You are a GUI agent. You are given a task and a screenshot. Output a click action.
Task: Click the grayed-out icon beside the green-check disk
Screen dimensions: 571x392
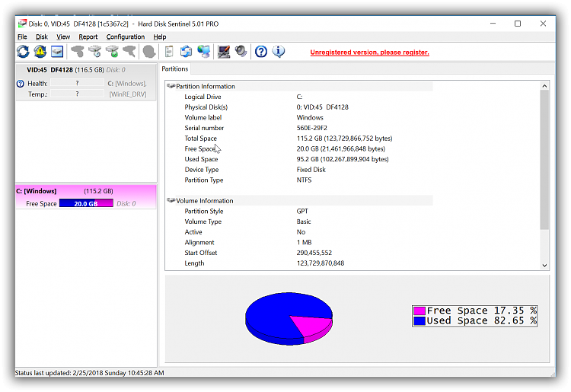pyautogui.click(x=129, y=52)
